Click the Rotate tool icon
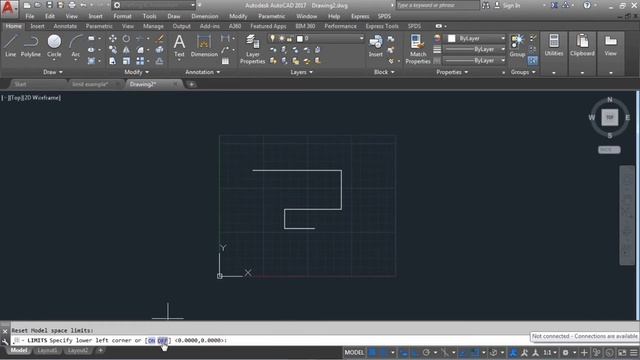The image size is (640, 360). [126, 38]
